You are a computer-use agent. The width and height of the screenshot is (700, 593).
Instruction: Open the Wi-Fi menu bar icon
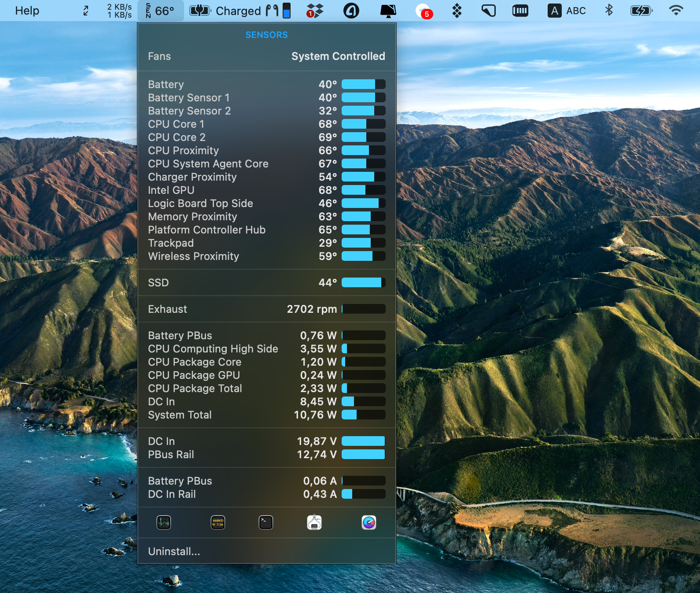pyautogui.click(x=676, y=10)
